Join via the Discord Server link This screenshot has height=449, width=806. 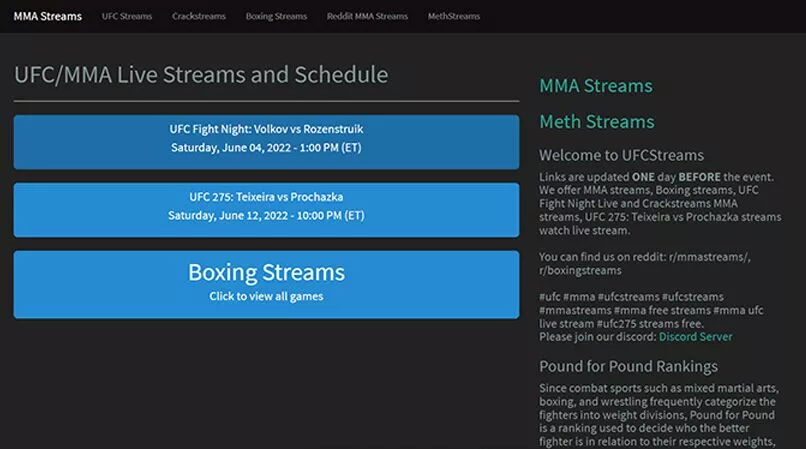695,337
